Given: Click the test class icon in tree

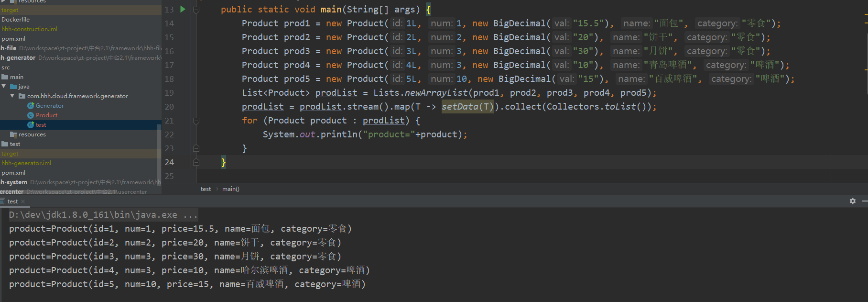Looking at the screenshot, I should [31, 125].
